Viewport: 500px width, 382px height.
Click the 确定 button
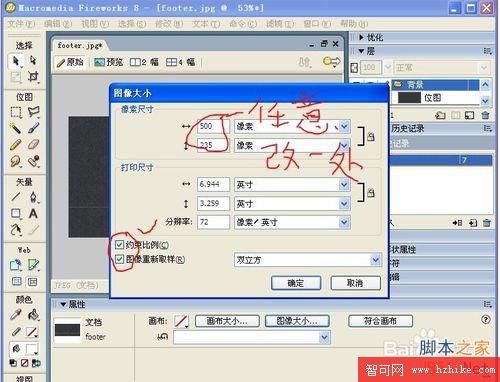[296, 283]
